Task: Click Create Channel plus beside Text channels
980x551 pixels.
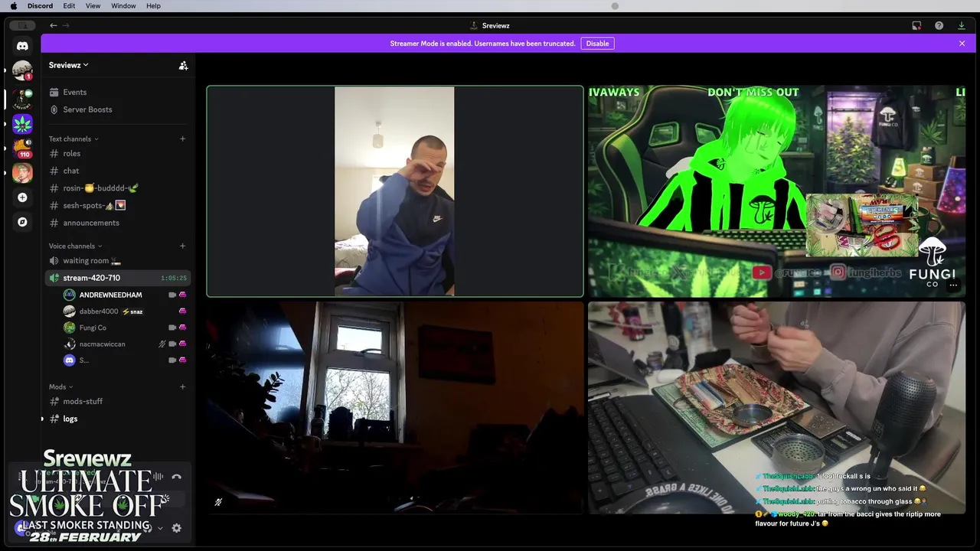Action: 182,139
